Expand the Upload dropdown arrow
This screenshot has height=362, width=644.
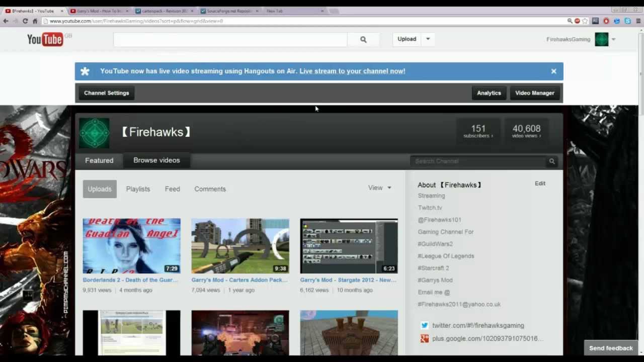click(x=428, y=39)
